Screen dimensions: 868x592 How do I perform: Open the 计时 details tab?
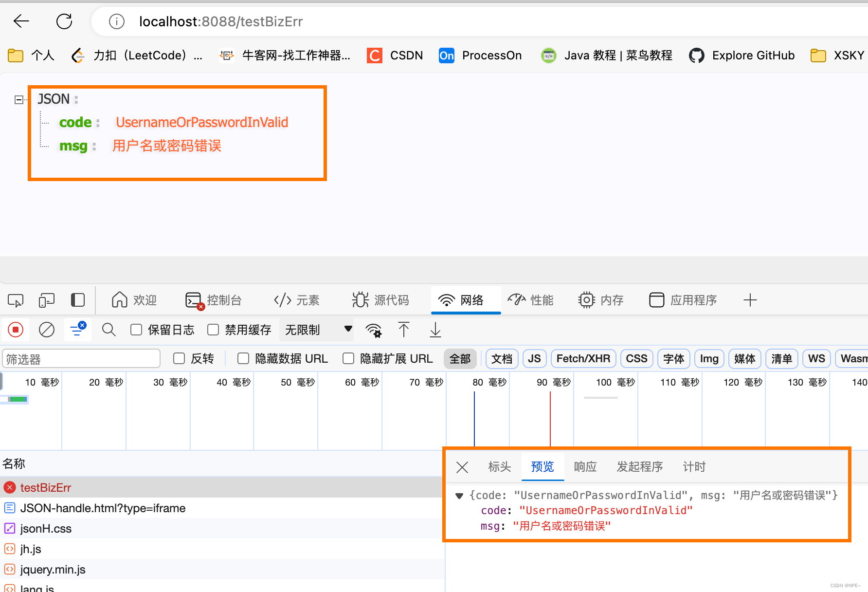click(x=694, y=467)
